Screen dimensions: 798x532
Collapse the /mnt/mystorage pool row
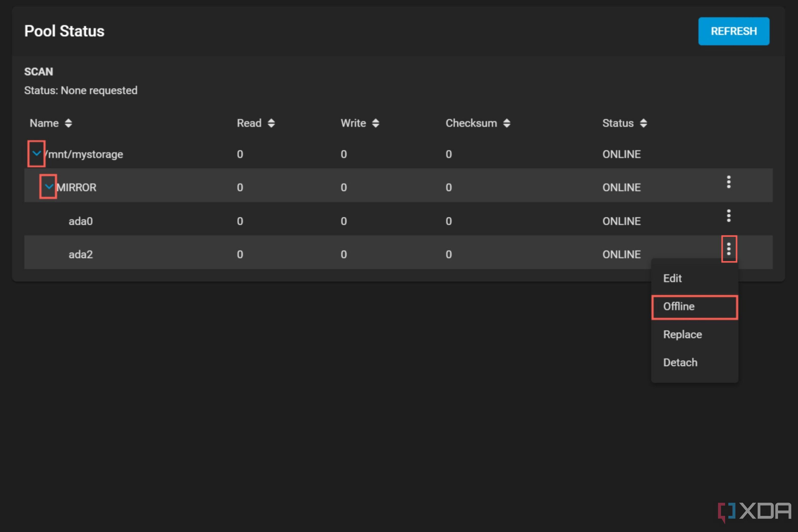(37, 154)
